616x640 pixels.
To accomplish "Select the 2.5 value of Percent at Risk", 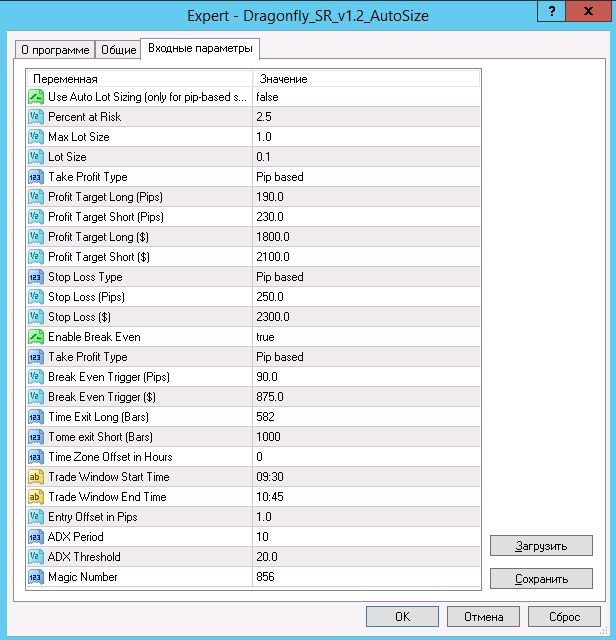I will [x=366, y=117].
